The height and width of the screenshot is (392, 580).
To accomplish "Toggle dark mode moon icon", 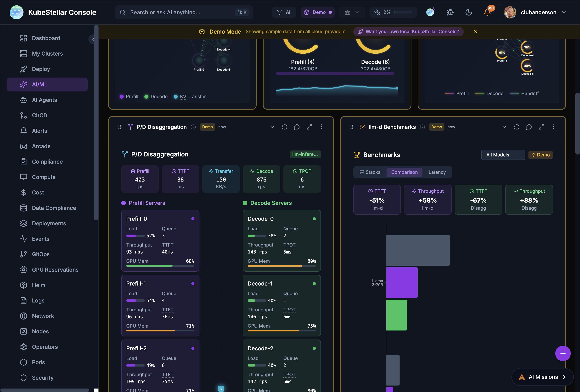I will 469,12.
